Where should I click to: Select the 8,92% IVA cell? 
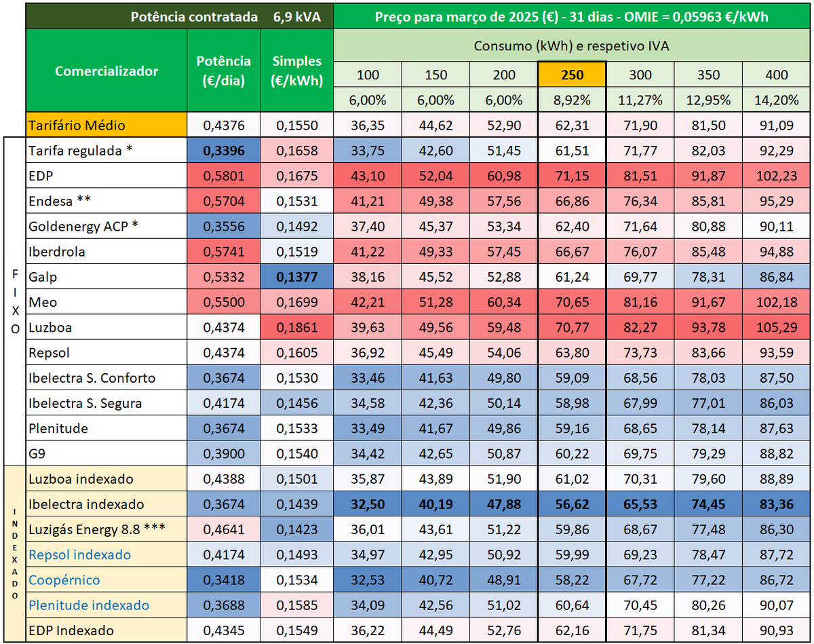tap(572, 100)
